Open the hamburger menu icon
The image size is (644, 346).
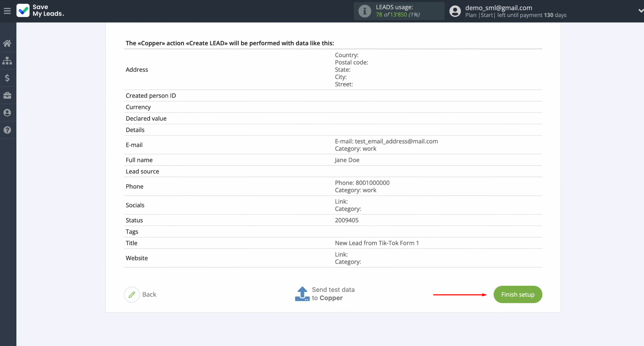pos(7,11)
